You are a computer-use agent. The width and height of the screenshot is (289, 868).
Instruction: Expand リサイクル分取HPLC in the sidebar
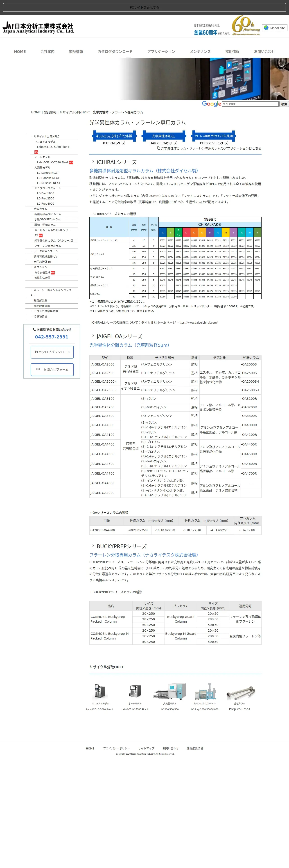point(46,137)
